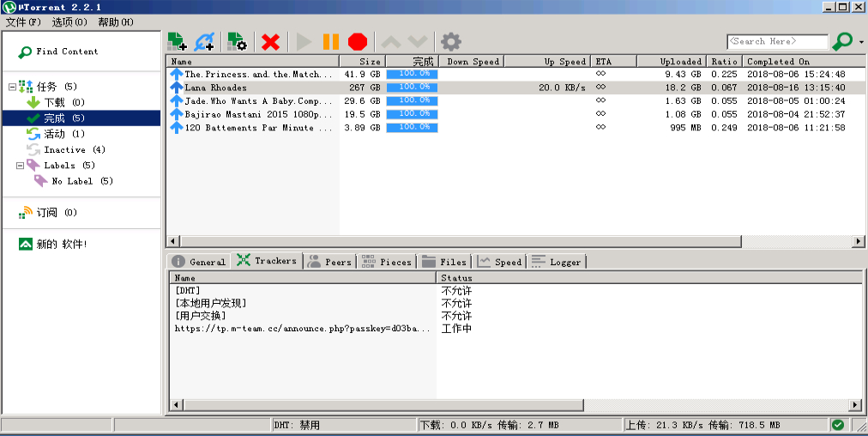Sort by Completed On column
868x436 pixels.
pos(804,62)
